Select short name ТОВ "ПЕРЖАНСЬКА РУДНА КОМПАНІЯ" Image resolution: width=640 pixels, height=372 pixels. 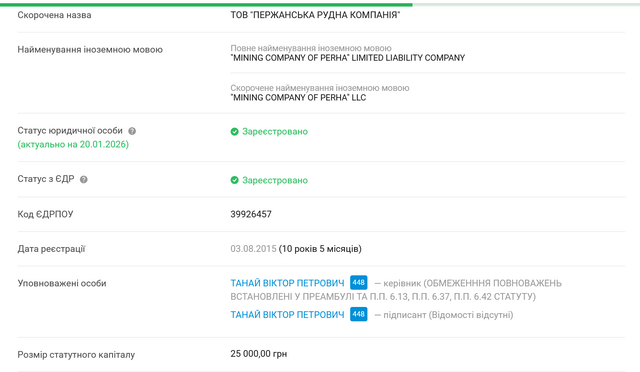pyautogui.click(x=315, y=15)
